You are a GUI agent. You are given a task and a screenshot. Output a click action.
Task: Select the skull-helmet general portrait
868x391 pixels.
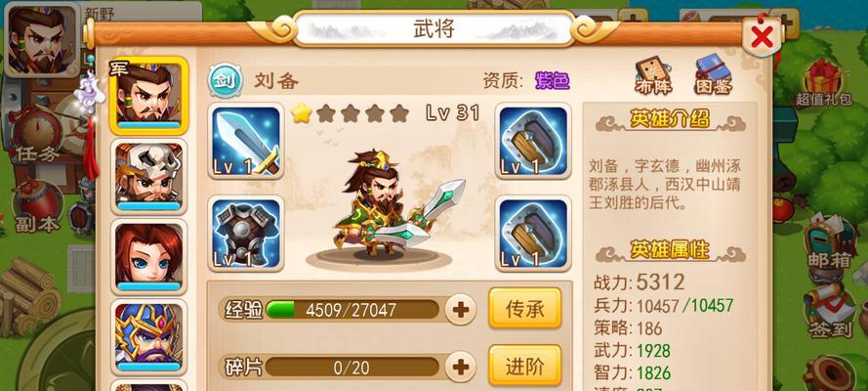click(x=149, y=176)
